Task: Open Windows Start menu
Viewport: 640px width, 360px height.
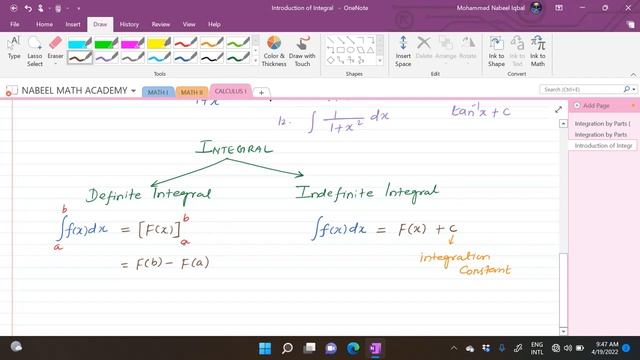Action: point(265,348)
